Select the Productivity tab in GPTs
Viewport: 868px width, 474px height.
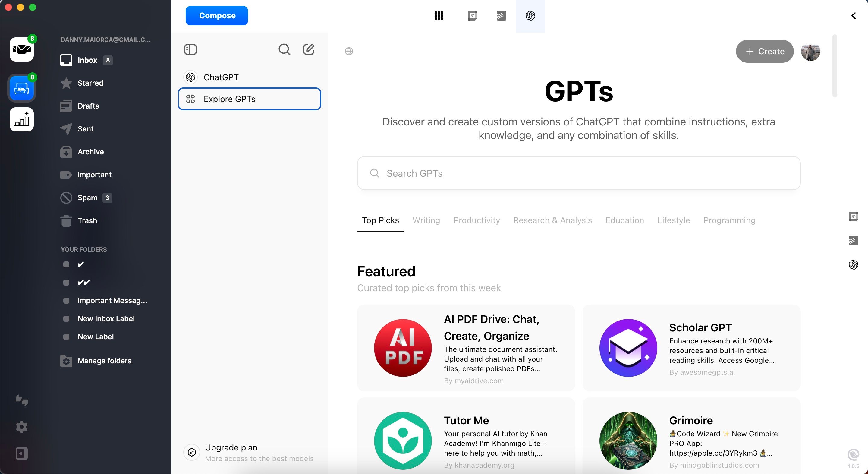click(x=476, y=220)
